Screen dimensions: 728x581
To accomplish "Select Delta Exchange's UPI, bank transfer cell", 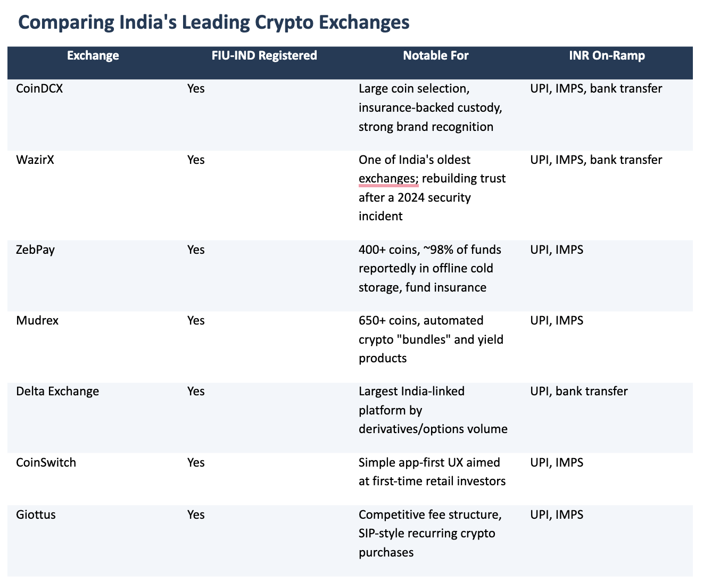I will tap(579, 391).
